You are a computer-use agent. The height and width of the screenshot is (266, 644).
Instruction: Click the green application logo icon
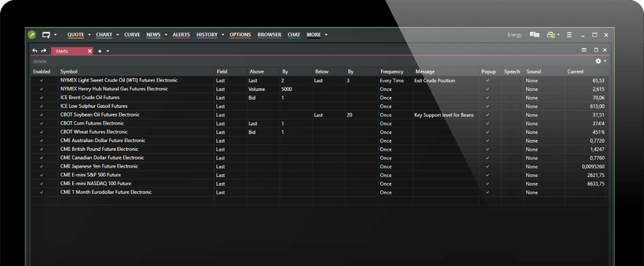tap(31, 35)
